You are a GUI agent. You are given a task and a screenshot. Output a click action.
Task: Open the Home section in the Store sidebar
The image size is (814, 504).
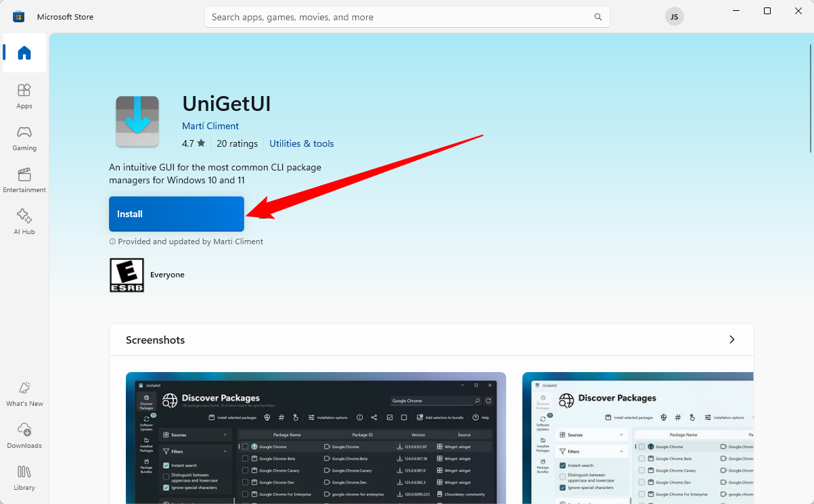pos(24,53)
